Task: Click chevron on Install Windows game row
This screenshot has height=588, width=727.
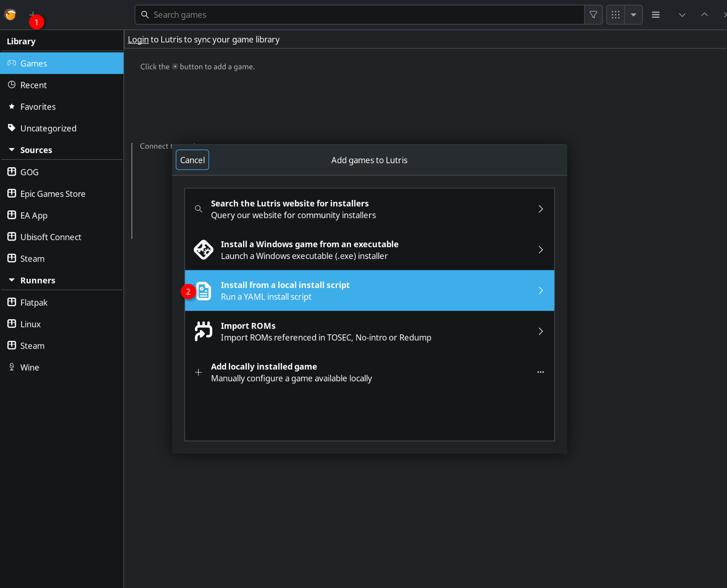Action: click(x=541, y=250)
